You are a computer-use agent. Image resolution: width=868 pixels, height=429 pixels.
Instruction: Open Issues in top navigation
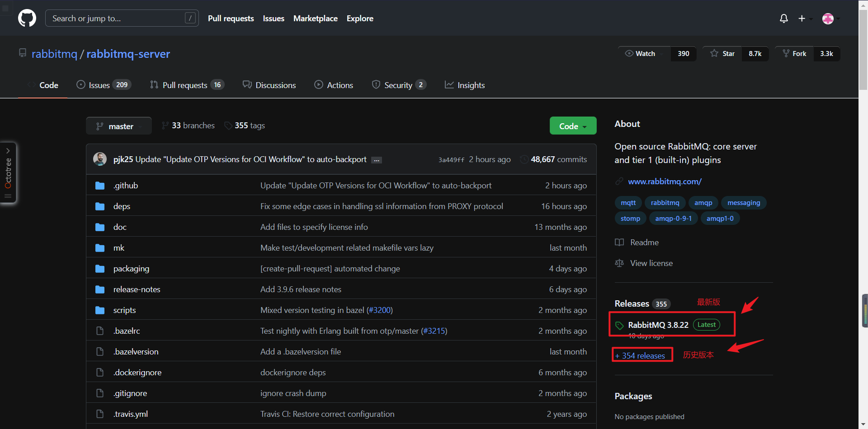coord(274,19)
